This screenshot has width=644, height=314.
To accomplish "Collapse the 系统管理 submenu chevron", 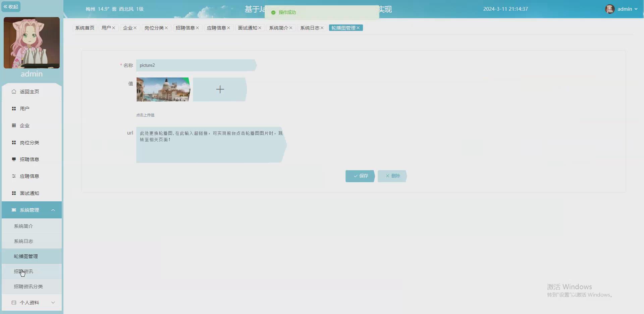I will tap(53, 210).
